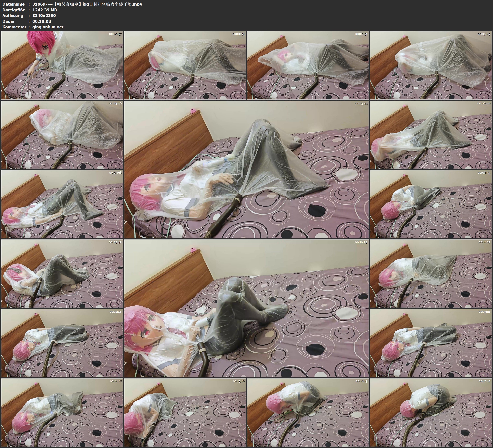Select the 00:11:27 thumbnail
The width and height of the screenshot is (493, 448).
click(x=431, y=274)
